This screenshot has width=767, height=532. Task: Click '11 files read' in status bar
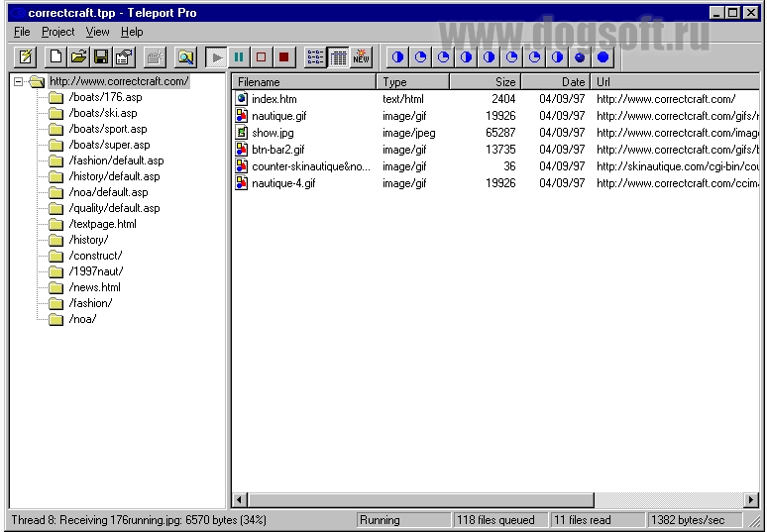(x=597, y=520)
